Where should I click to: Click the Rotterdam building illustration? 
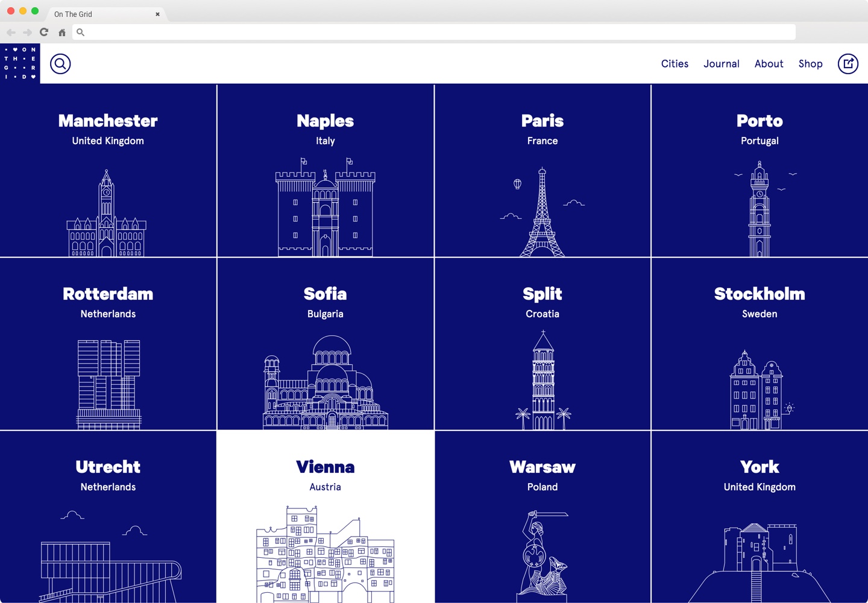[108, 384]
